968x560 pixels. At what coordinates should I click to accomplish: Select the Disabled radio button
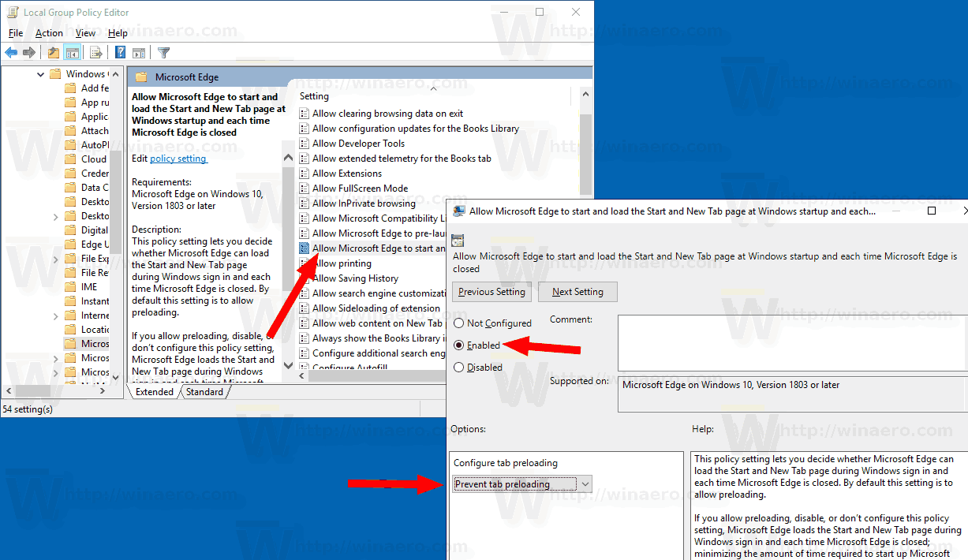tap(459, 368)
